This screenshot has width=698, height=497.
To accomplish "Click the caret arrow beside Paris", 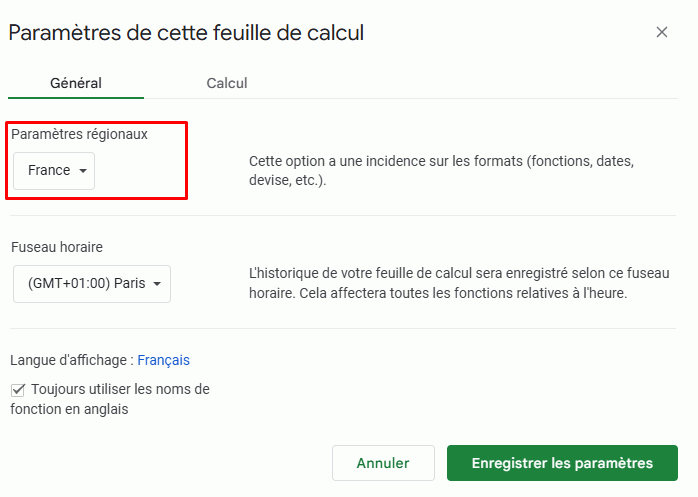I will pyautogui.click(x=157, y=284).
